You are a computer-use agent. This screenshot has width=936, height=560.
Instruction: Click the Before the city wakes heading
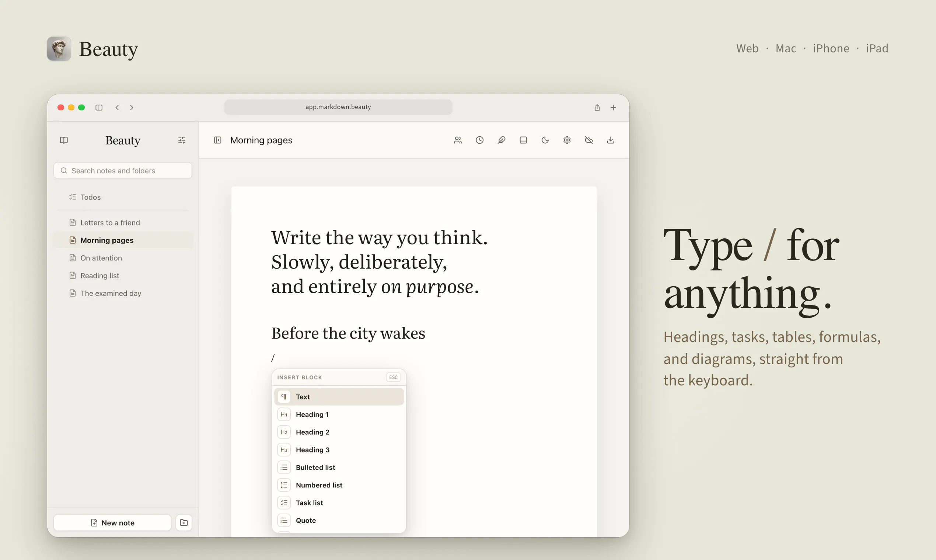click(x=348, y=333)
